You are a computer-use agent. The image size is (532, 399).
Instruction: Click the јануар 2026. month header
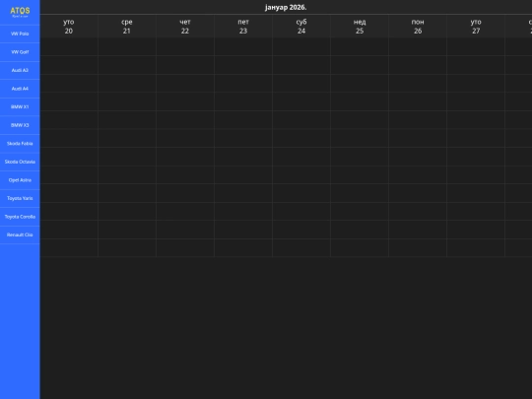point(286,8)
